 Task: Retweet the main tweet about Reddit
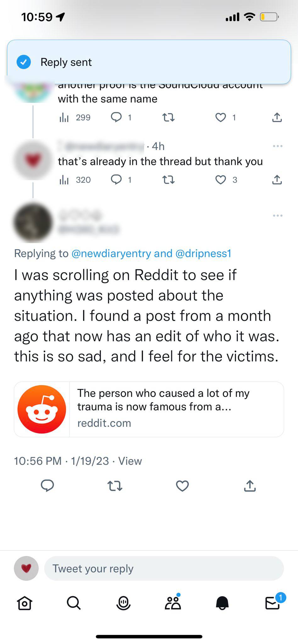[115, 486]
